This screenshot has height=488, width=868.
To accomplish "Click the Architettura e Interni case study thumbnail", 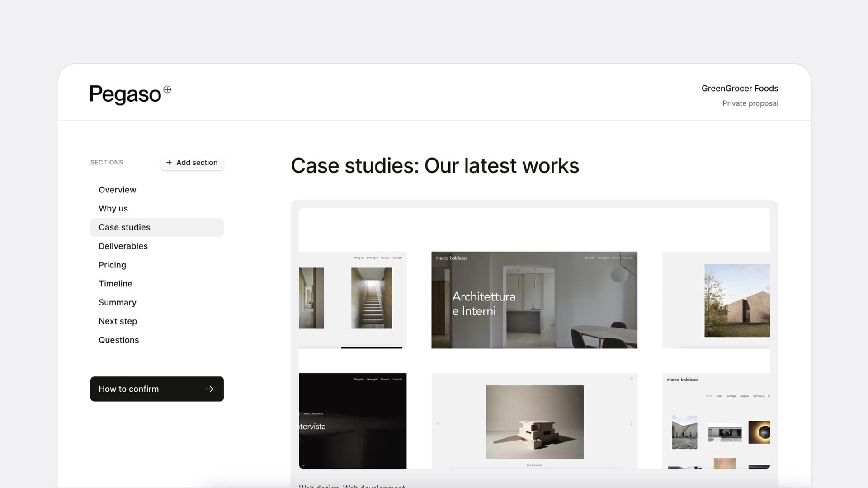I will pos(534,300).
